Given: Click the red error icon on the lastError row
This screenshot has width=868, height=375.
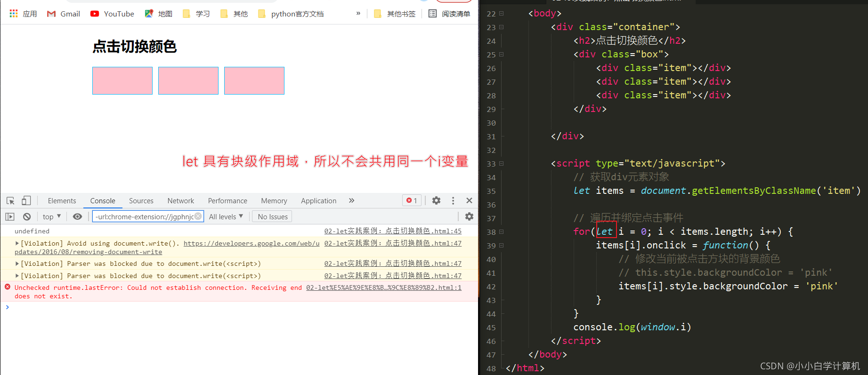Looking at the screenshot, I should coord(8,287).
